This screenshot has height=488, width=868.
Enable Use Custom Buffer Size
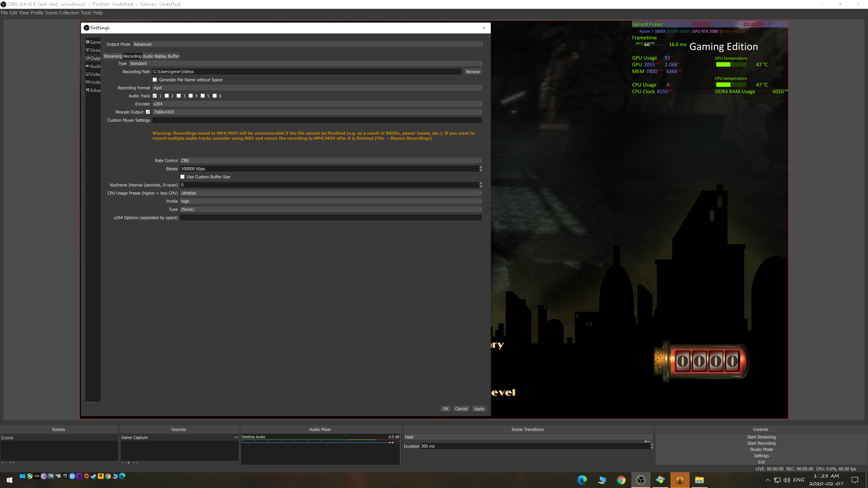coord(182,177)
